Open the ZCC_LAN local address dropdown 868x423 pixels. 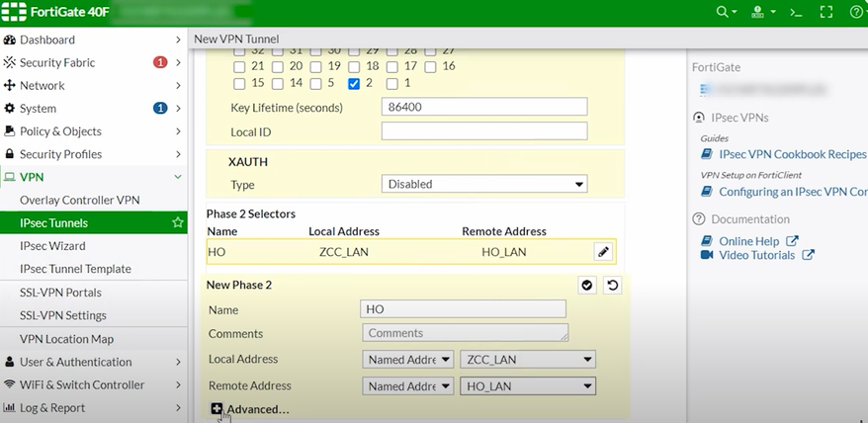(528, 360)
